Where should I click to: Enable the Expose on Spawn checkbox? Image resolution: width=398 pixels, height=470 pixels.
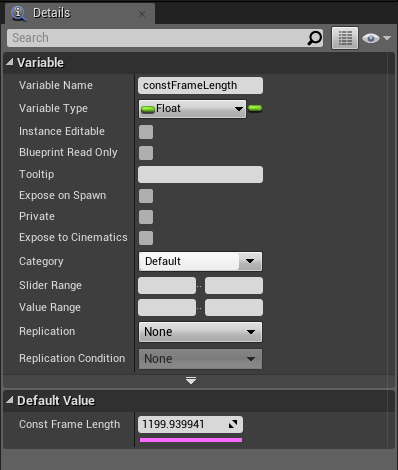pos(146,196)
